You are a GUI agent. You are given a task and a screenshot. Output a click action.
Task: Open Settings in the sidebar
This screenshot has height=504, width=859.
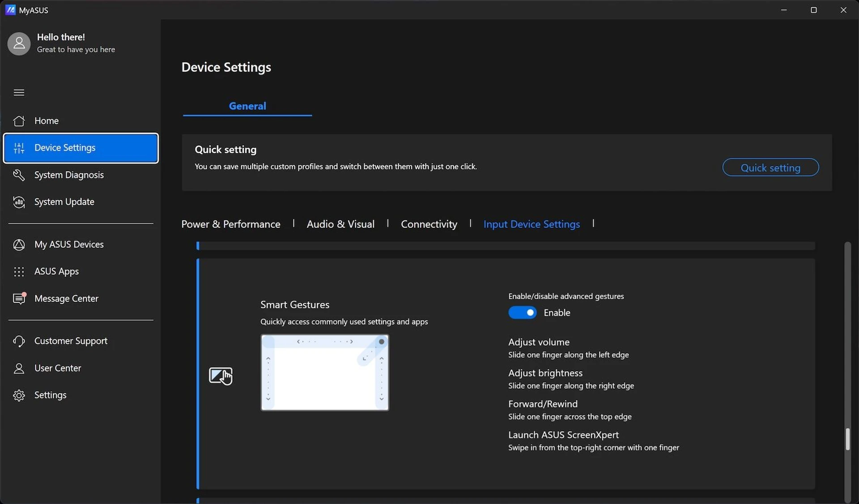(81, 395)
